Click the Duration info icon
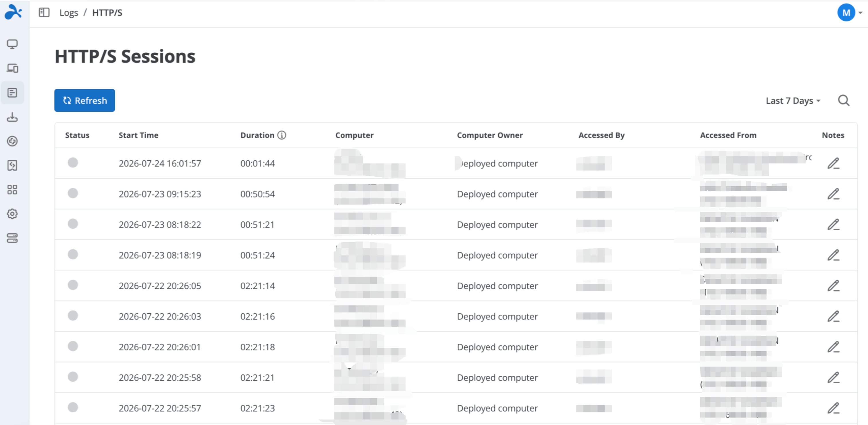 282,135
